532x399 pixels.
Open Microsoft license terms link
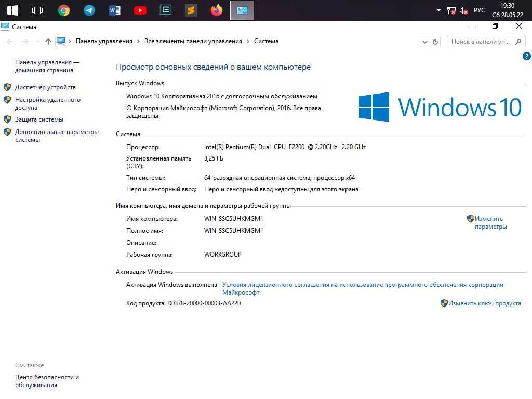(363, 288)
